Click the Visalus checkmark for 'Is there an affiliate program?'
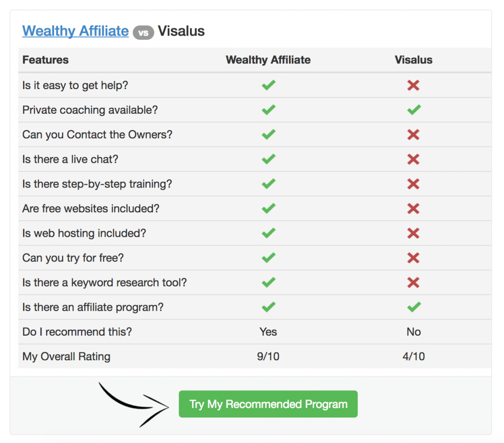Screen dimensions: 504x443 point(413,307)
